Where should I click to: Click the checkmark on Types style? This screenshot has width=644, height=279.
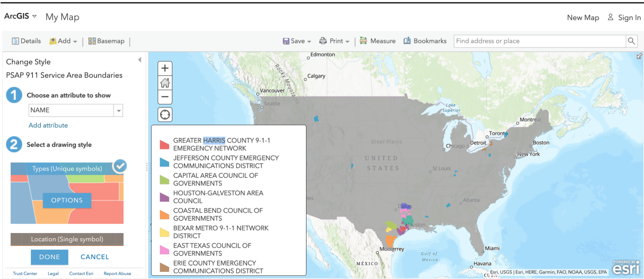(x=120, y=166)
